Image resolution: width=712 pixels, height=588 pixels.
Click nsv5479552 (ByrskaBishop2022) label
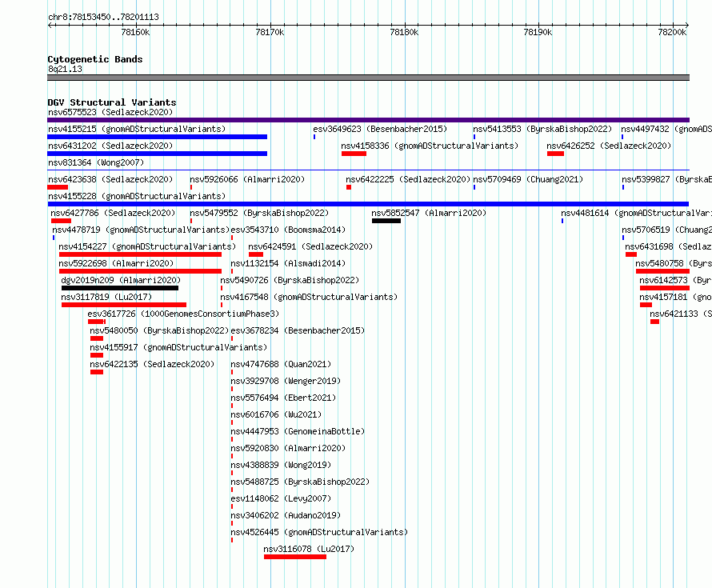pos(259,213)
